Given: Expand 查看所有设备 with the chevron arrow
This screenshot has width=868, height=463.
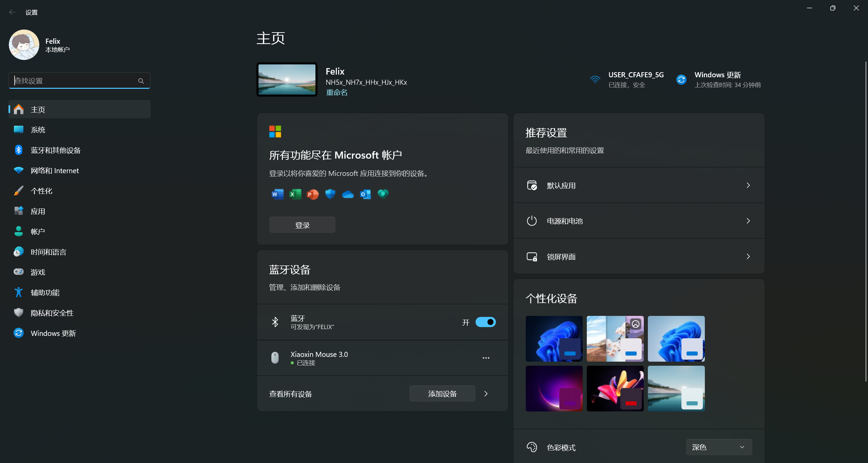Looking at the screenshot, I should tap(485, 394).
